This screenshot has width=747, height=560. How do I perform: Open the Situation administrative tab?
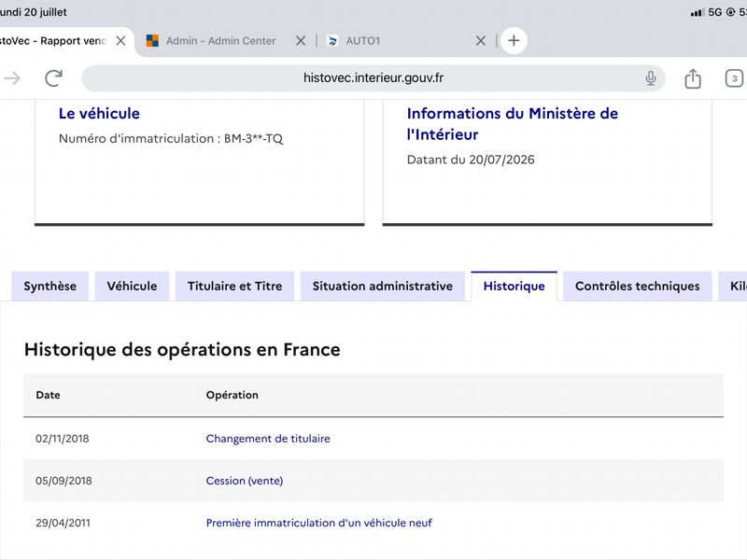pyautogui.click(x=383, y=287)
